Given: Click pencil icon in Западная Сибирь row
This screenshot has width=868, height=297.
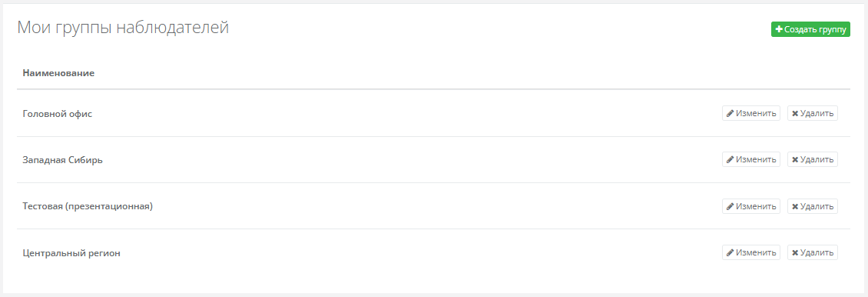Looking at the screenshot, I should coord(731,159).
